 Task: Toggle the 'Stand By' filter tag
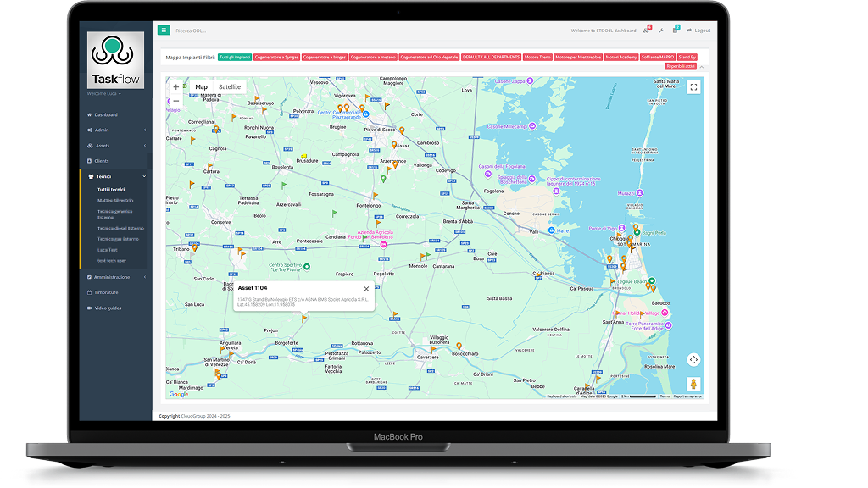pyautogui.click(x=687, y=57)
